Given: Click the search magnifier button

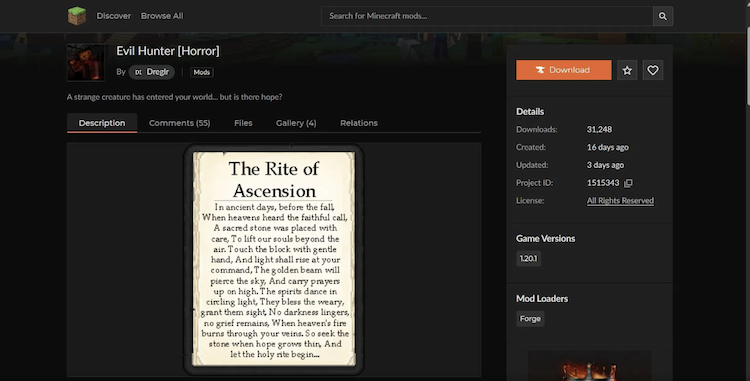Looking at the screenshot, I should 662,16.
